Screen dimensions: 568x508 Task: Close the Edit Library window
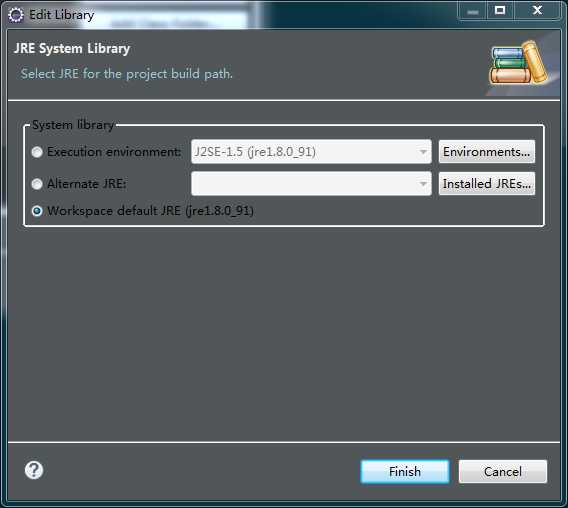pyautogui.click(x=537, y=11)
